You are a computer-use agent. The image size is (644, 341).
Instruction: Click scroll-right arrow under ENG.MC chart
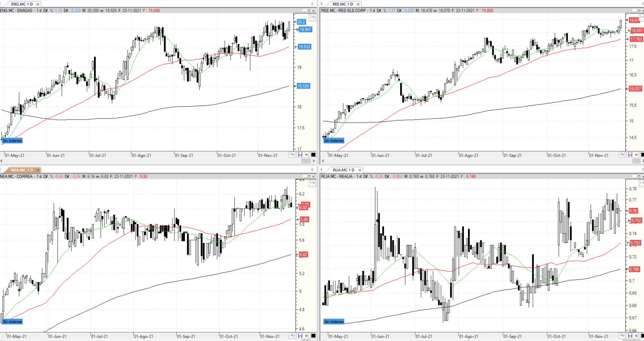tap(313, 161)
